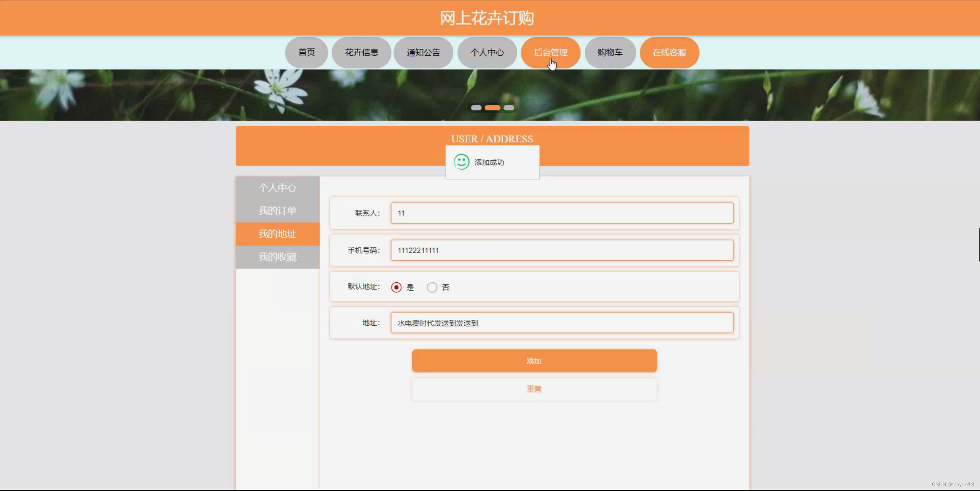
Task: Select 我的地址 in the sidebar
Action: tap(277, 234)
